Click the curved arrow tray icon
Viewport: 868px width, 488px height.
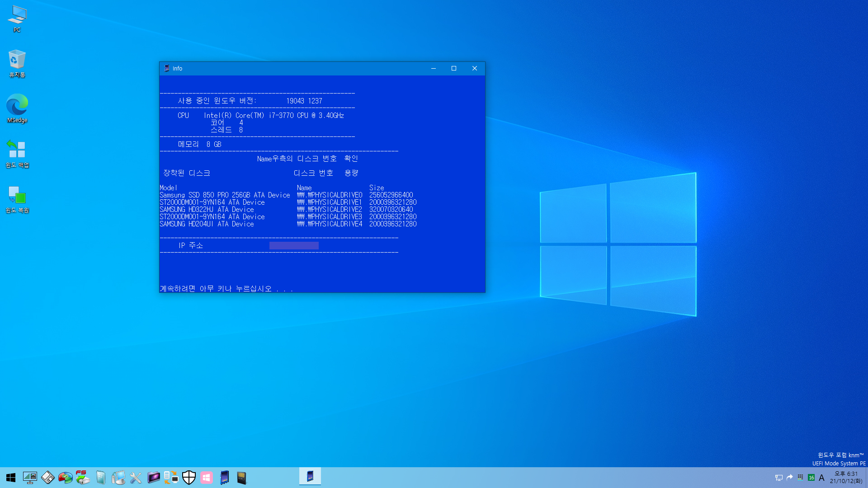point(790,478)
